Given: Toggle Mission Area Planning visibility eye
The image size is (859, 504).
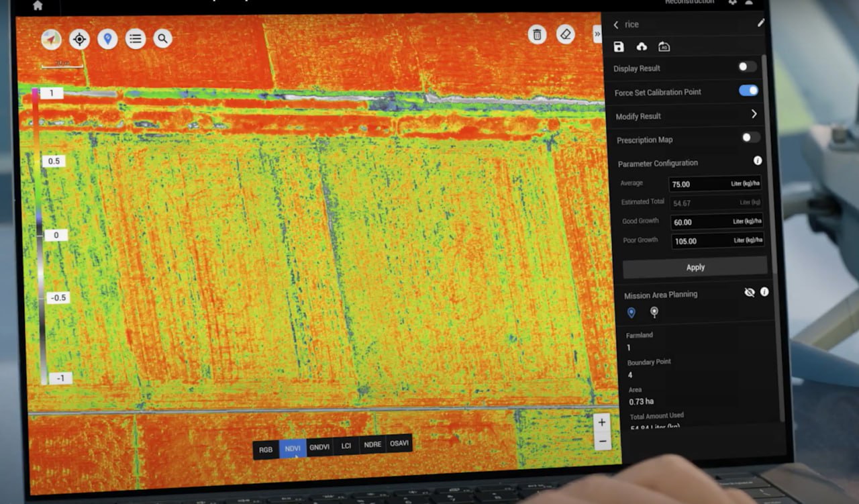Looking at the screenshot, I should tap(750, 293).
